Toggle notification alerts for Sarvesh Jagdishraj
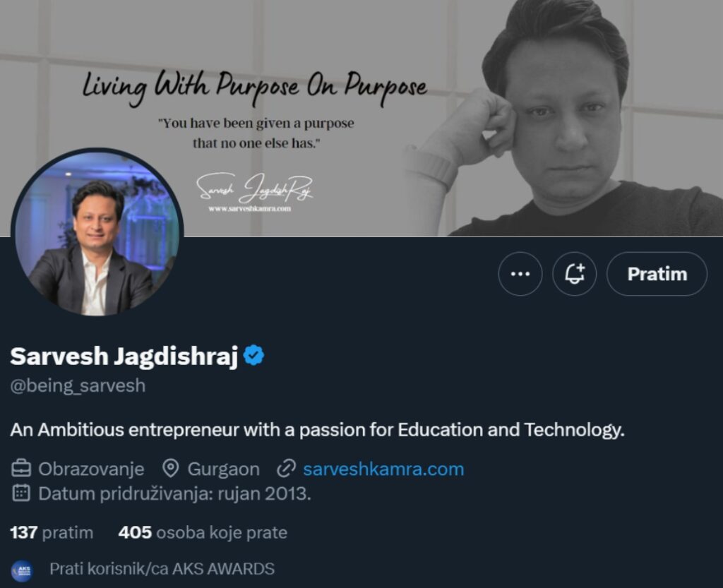723x588 pixels. (575, 274)
